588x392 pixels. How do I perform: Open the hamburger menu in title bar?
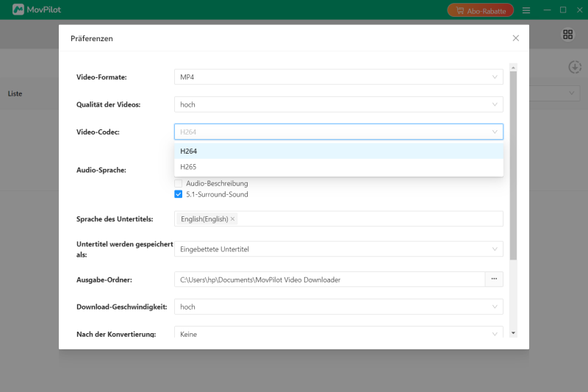[526, 10]
